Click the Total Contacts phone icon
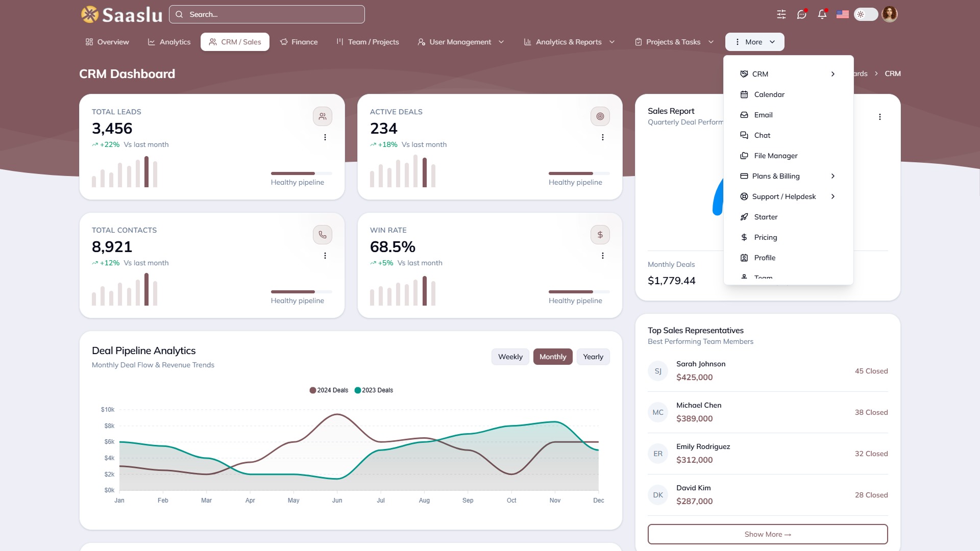This screenshot has width=980, height=551. [323, 235]
